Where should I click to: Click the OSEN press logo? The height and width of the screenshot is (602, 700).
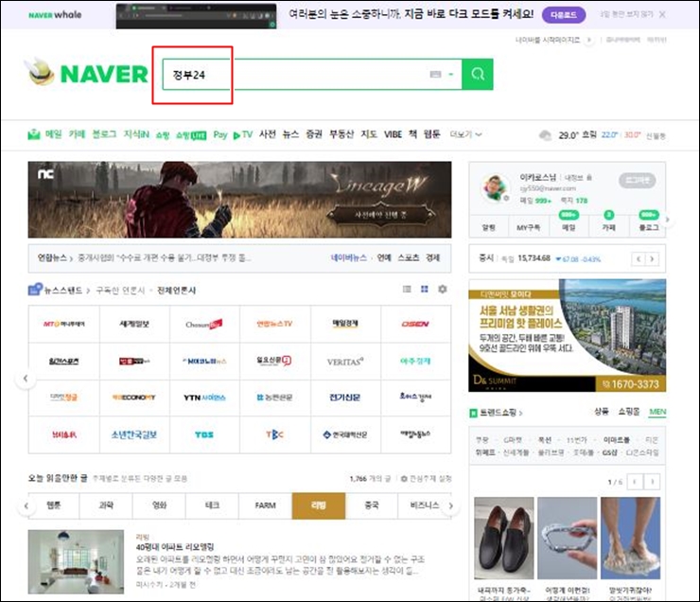[x=415, y=325]
